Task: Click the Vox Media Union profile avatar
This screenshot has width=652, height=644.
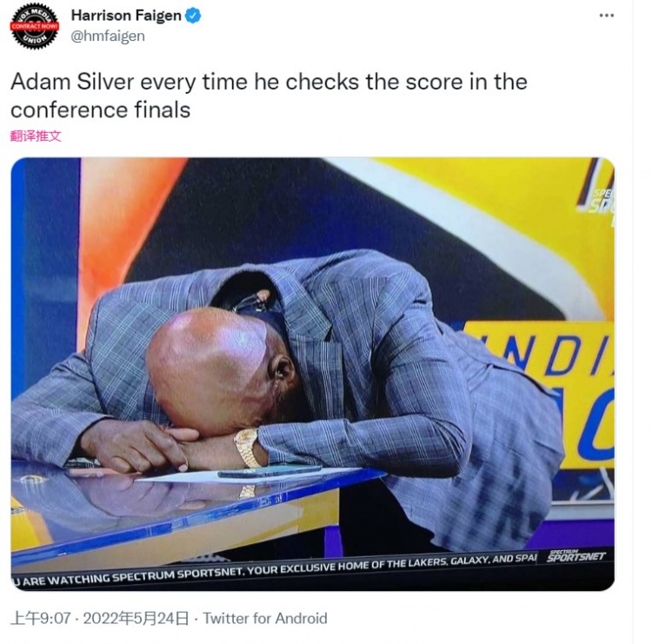Action: pos(35,26)
